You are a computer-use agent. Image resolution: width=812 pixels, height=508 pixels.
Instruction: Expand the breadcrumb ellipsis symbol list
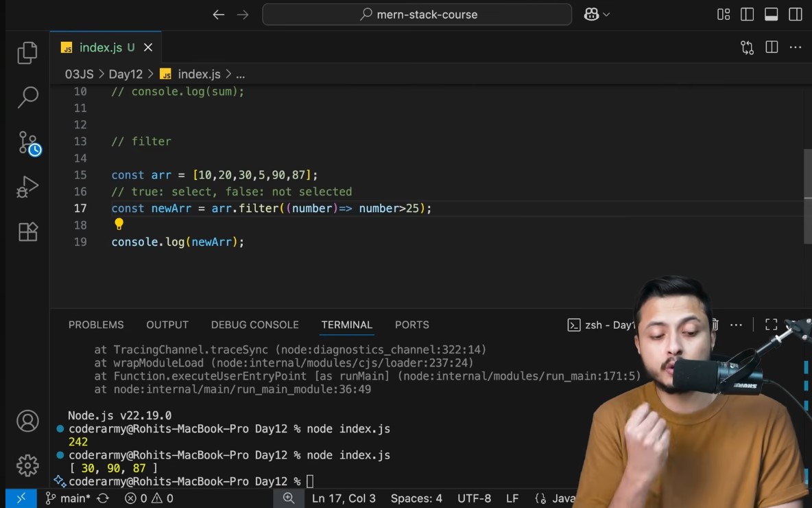(x=240, y=75)
